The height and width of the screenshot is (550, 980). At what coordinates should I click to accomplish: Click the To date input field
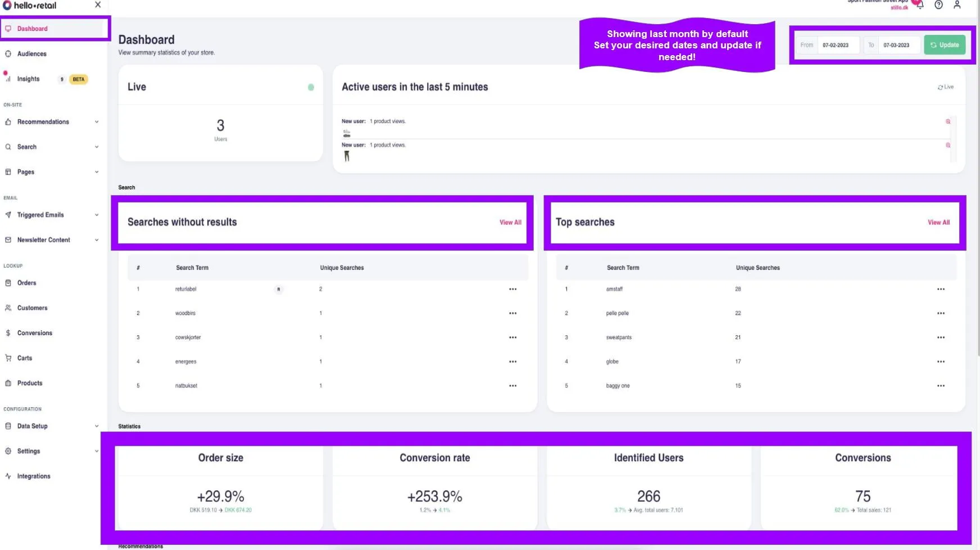click(x=898, y=45)
